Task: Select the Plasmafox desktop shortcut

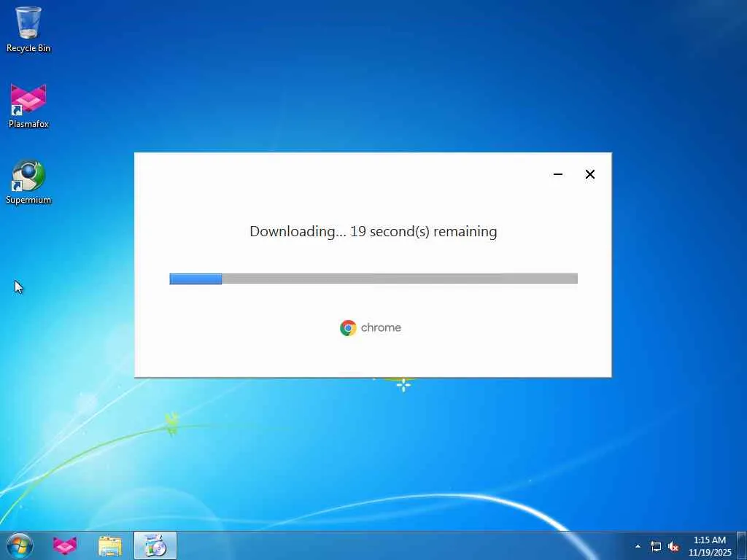Action: (x=28, y=106)
